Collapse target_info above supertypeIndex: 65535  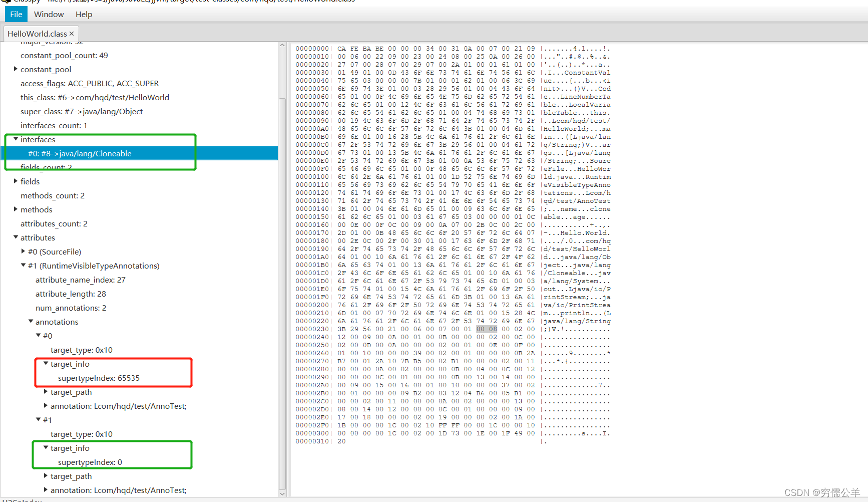pyautogui.click(x=46, y=364)
